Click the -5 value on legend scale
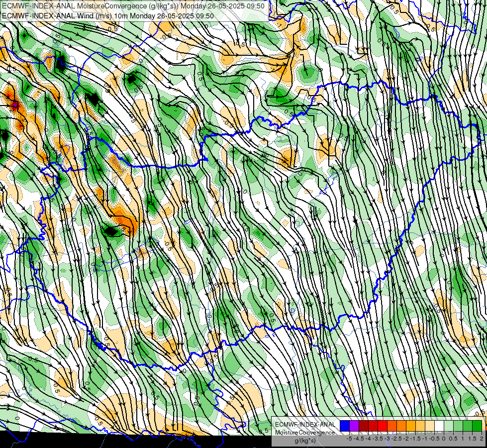This screenshot has height=448, width=487. (349, 439)
